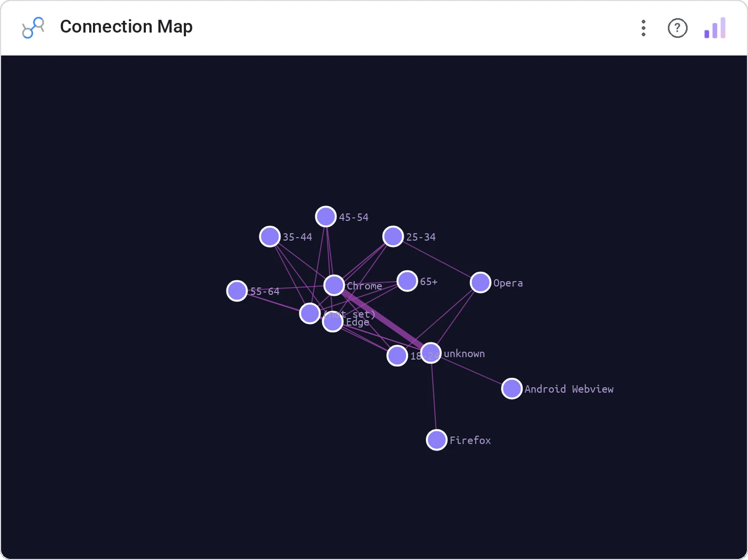Click the Connection Map nodes icon
The image size is (748, 560).
[x=33, y=28]
